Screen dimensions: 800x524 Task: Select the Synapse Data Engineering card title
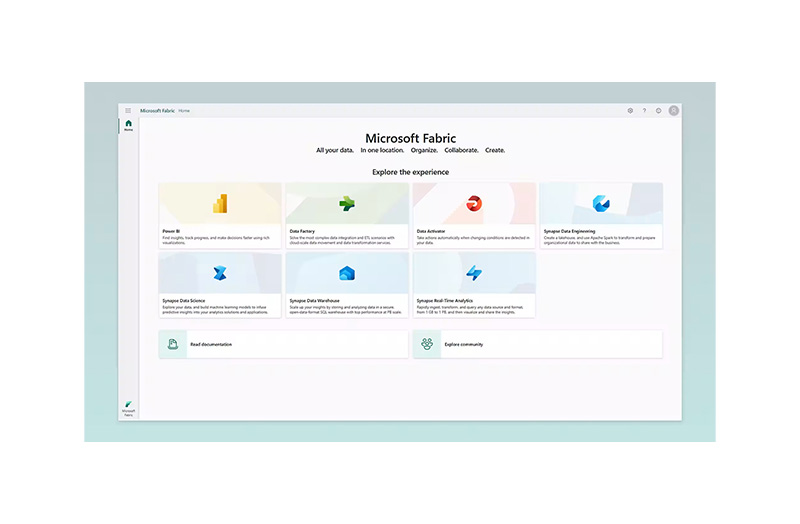(x=569, y=231)
